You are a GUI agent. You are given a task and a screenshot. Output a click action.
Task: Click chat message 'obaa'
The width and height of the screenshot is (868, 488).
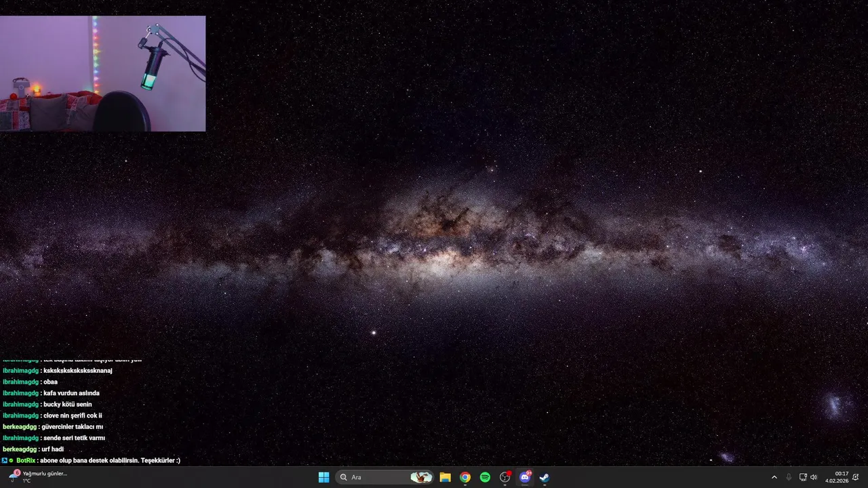[x=50, y=382]
